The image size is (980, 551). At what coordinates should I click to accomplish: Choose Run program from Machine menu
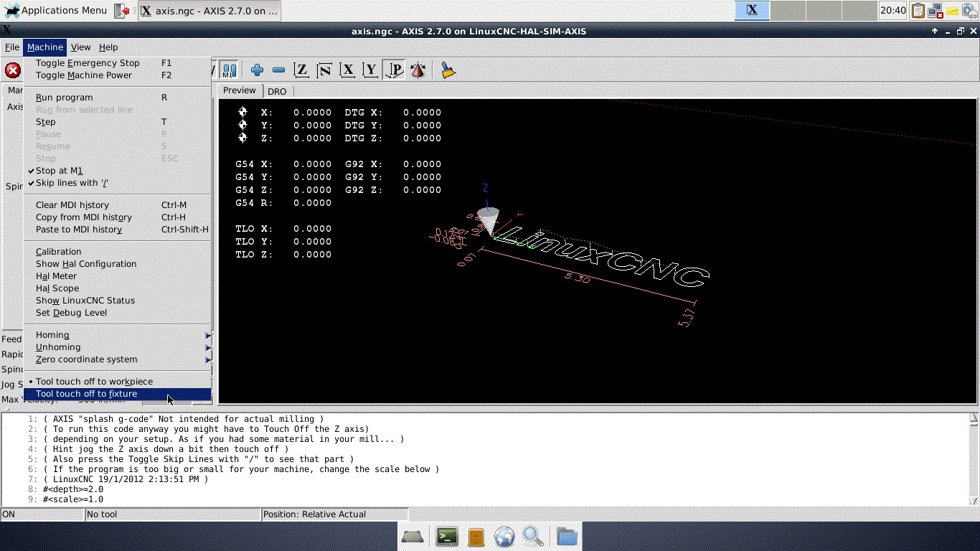118,98
